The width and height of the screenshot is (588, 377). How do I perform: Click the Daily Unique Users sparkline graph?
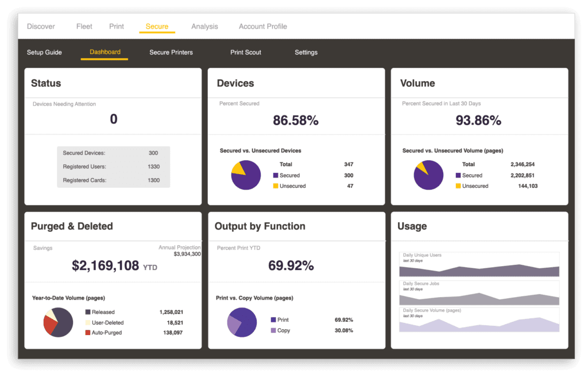coord(479,266)
